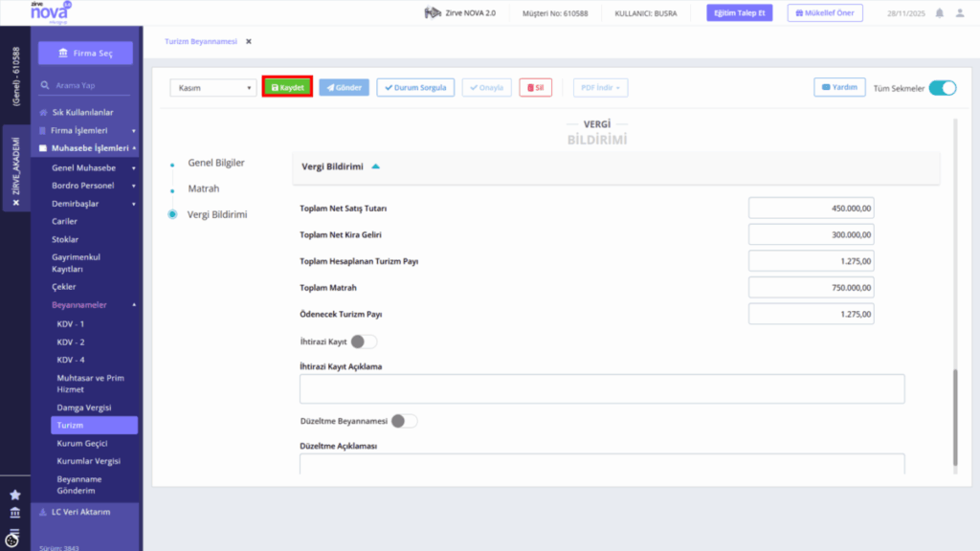This screenshot has width=980, height=551.
Task: Open KDV - 1 in the Beyannameler menu
Action: click(x=71, y=324)
